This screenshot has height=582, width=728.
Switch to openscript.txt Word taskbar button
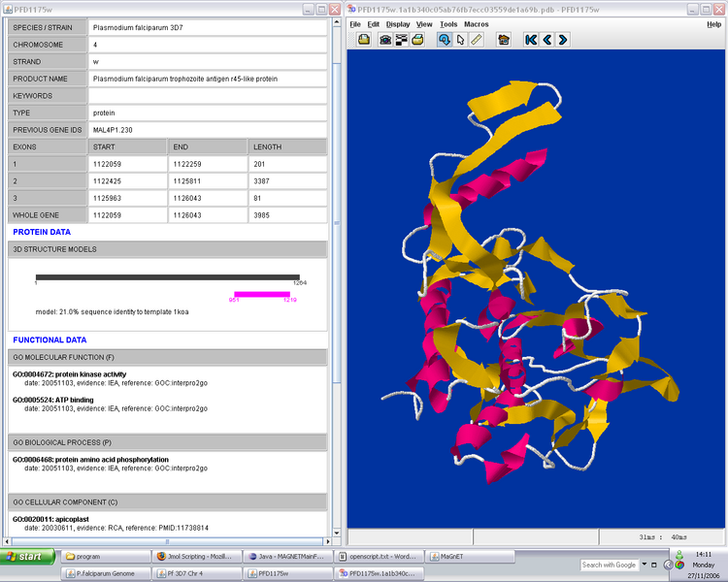click(379, 557)
